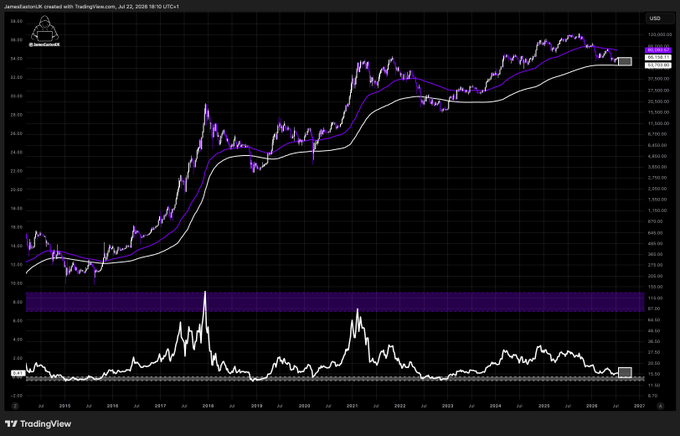This screenshot has height=436, width=680.
Task: Select the purple moving-average price label
Action: coord(658,50)
